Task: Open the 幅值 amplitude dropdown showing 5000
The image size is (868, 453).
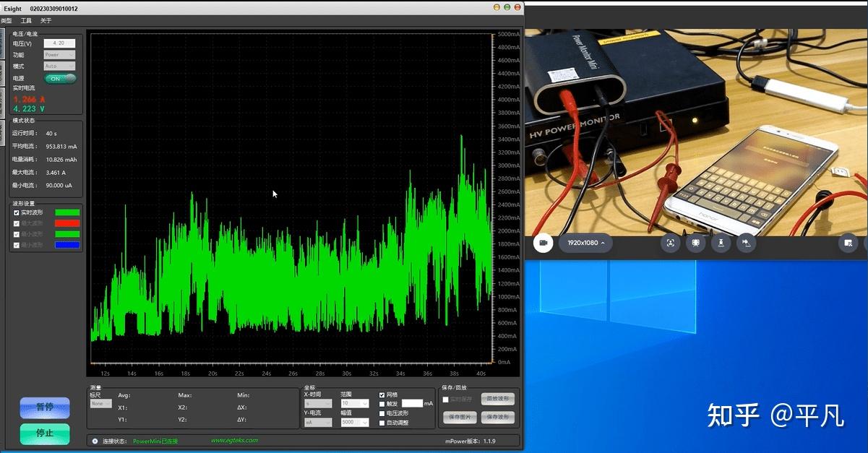Action: [354, 421]
